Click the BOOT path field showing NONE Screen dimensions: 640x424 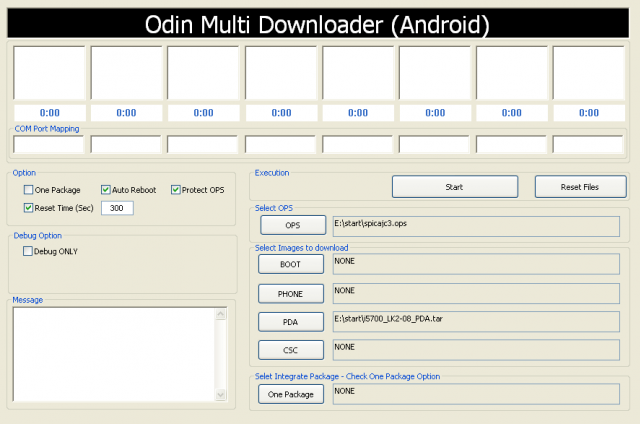(x=476, y=264)
